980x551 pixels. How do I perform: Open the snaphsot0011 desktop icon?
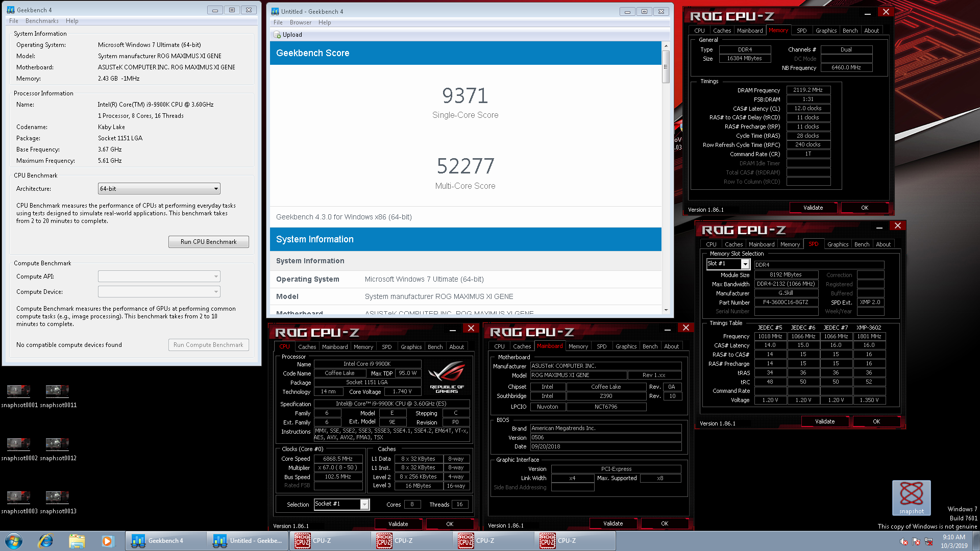[x=58, y=396]
